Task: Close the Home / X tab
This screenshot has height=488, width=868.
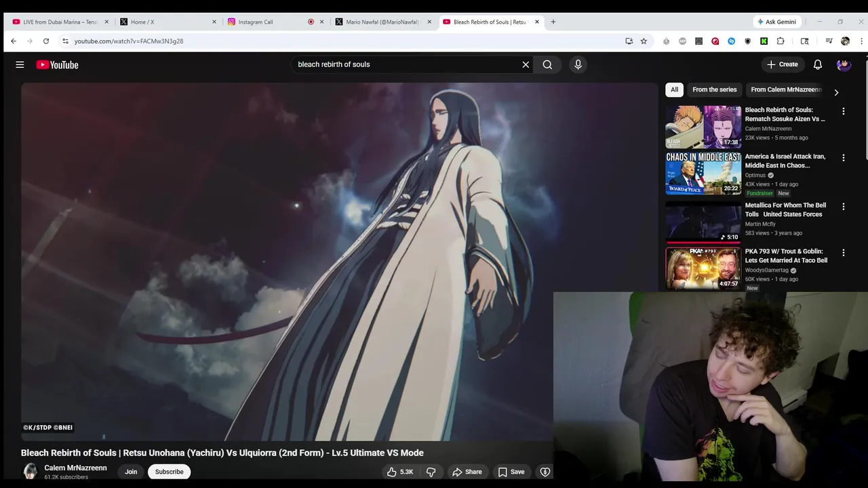Action: (x=214, y=22)
